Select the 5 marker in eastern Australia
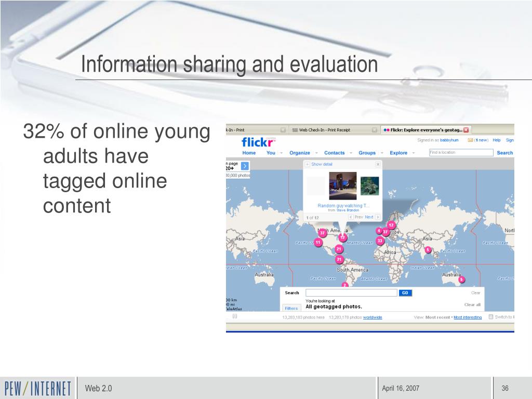 (461, 280)
